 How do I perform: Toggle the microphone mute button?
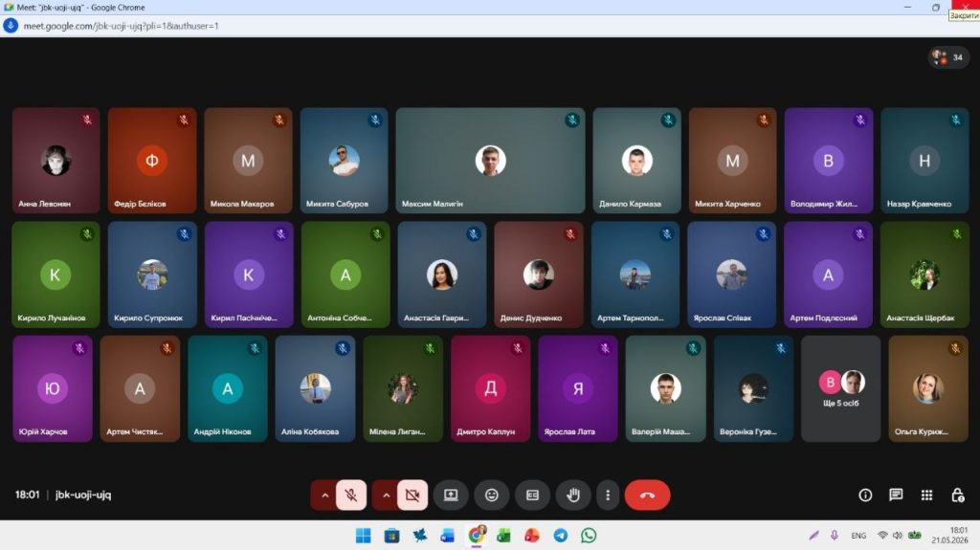[x=350, y=495]
